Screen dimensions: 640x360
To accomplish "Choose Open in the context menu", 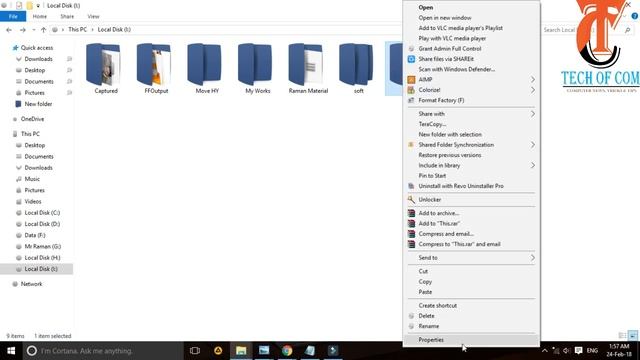I will (471, 7).
